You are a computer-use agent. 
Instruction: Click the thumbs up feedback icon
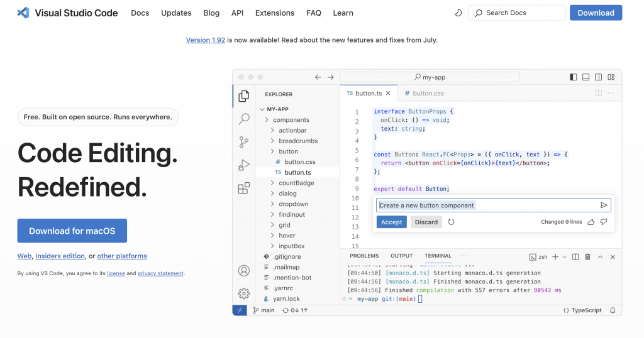[x=591, y=222]
